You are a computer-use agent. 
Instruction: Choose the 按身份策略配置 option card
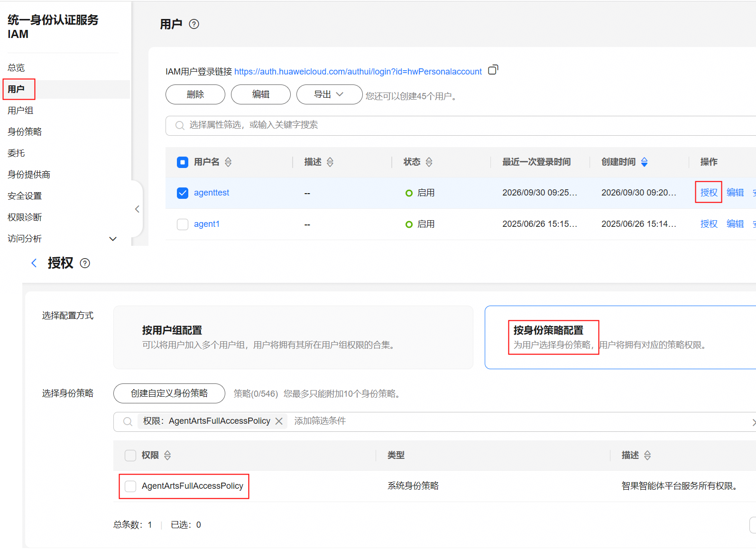pos(620,337)
